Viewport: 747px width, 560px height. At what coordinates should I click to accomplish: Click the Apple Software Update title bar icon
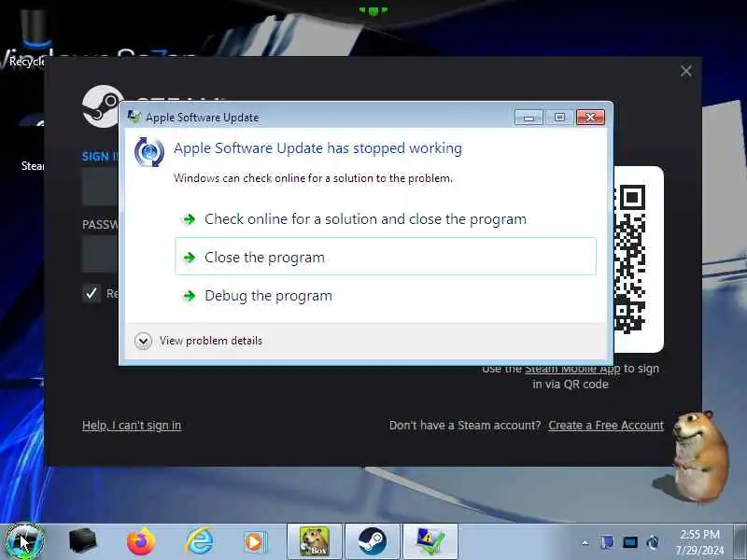pos(134,117)
